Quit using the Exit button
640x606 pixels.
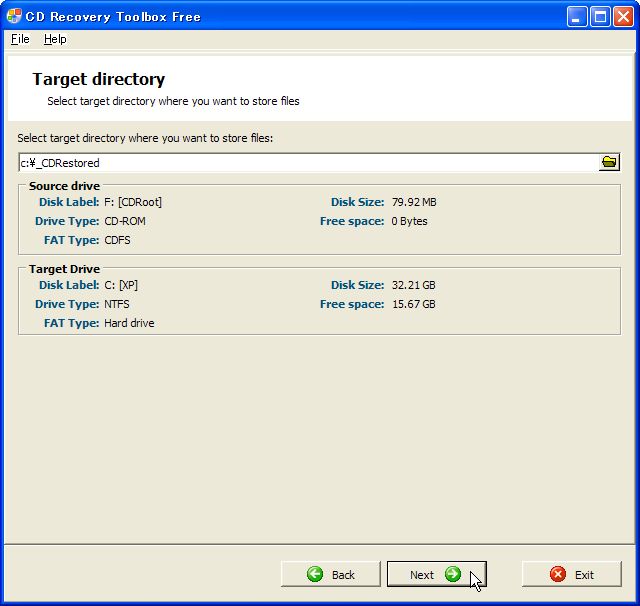click(x=571, y=574)
